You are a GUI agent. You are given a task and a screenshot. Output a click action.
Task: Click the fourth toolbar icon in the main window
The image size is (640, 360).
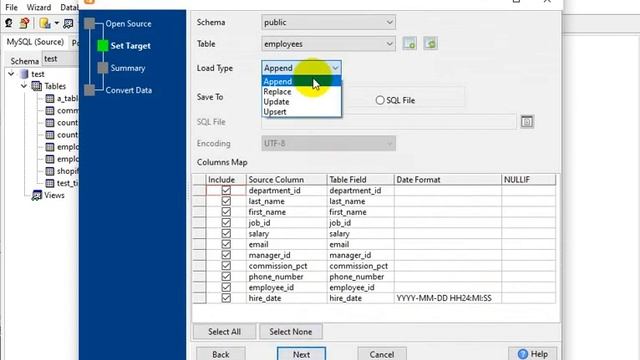[69, 23]
